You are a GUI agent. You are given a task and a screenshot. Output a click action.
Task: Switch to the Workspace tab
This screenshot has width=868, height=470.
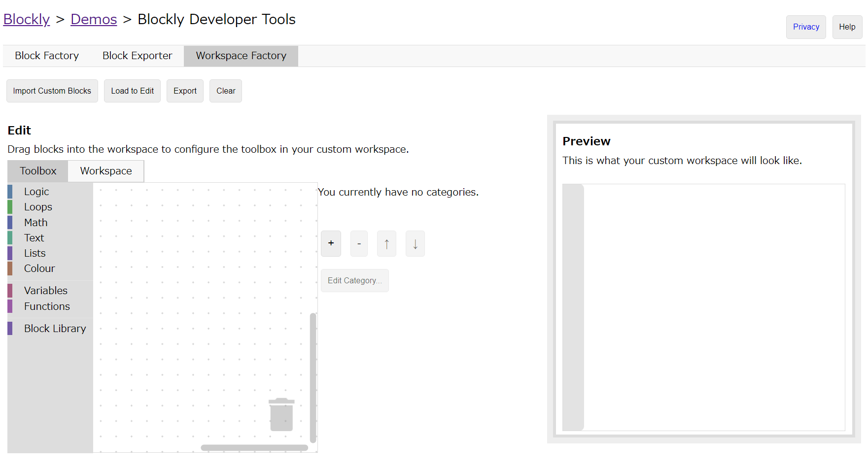pyautogui.click(x=105, y=171)
